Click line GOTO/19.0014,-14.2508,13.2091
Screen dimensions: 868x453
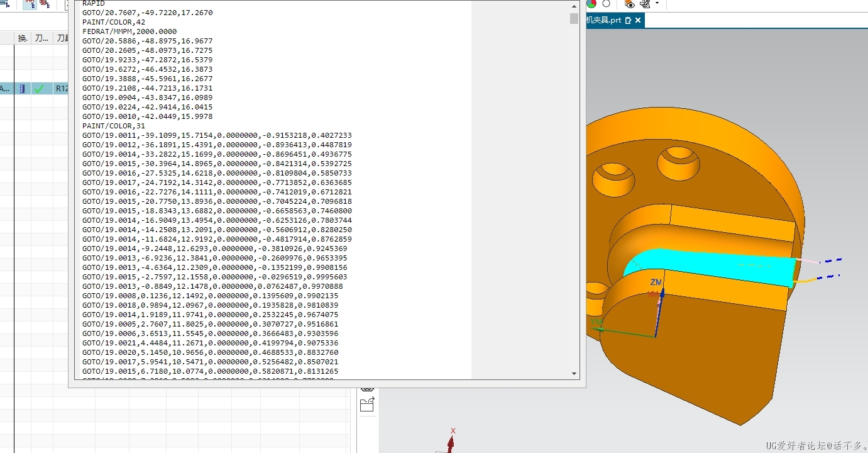217,230
